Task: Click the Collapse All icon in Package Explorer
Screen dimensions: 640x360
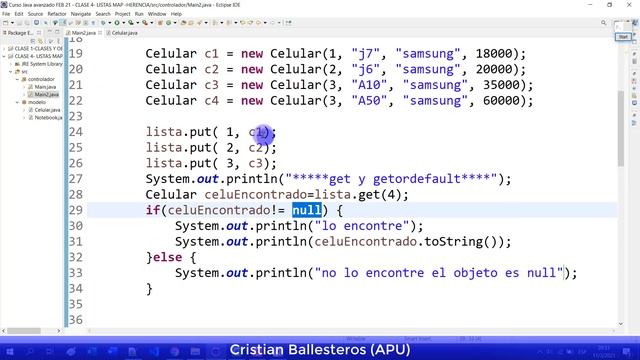Action: pos(33,41)
